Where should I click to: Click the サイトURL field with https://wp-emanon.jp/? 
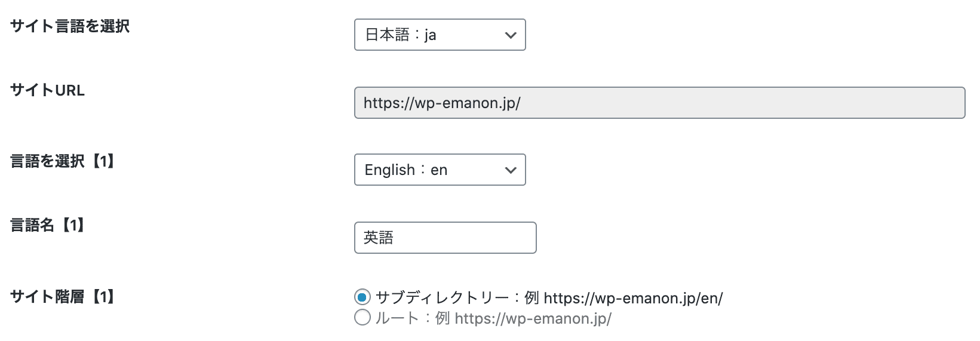[659, 103]
